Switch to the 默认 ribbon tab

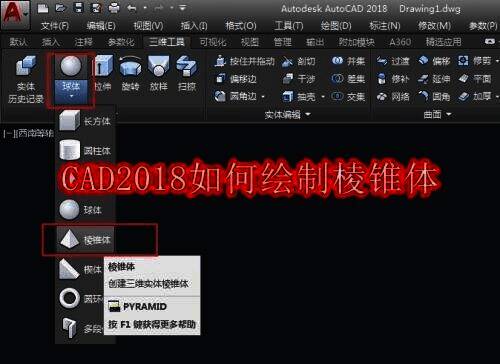click(18, 42)
